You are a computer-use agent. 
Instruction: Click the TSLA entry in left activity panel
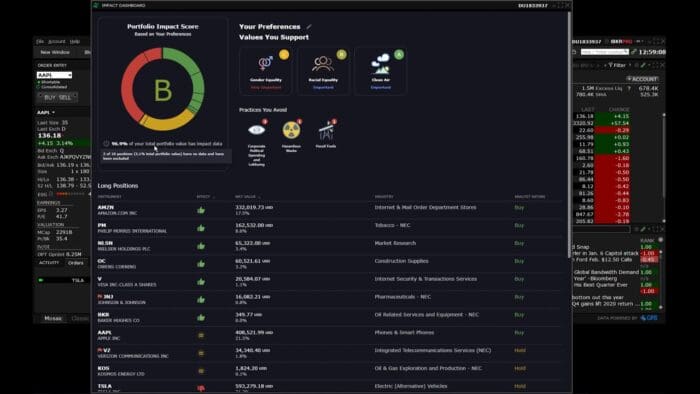78,280
